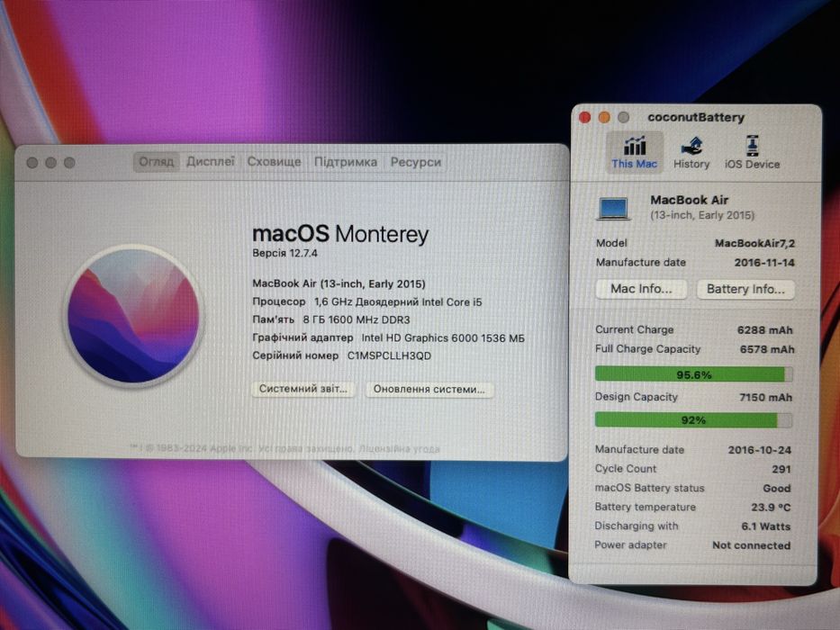Click memory value 8 ГБ 1600 MHz DDR3

[357, 319]
